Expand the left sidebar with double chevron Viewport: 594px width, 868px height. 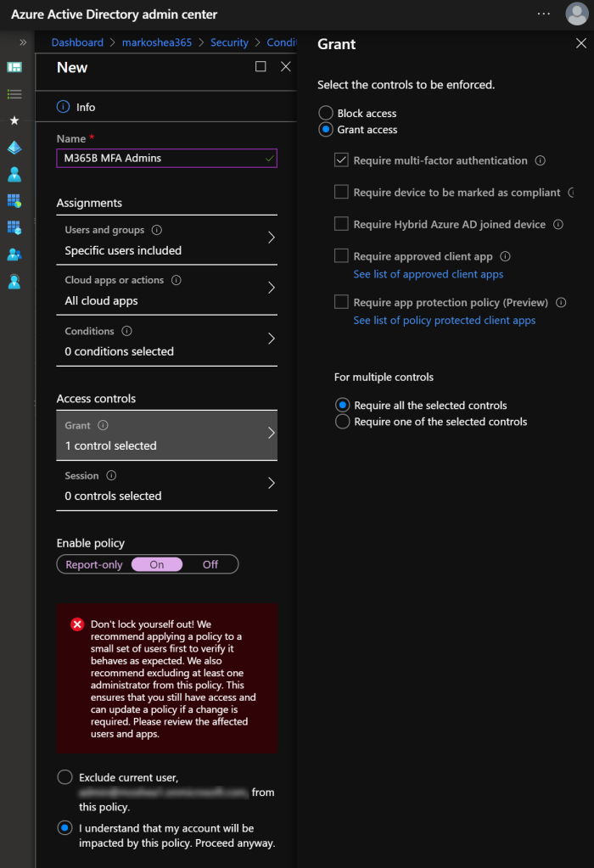(x=23, y=42)
